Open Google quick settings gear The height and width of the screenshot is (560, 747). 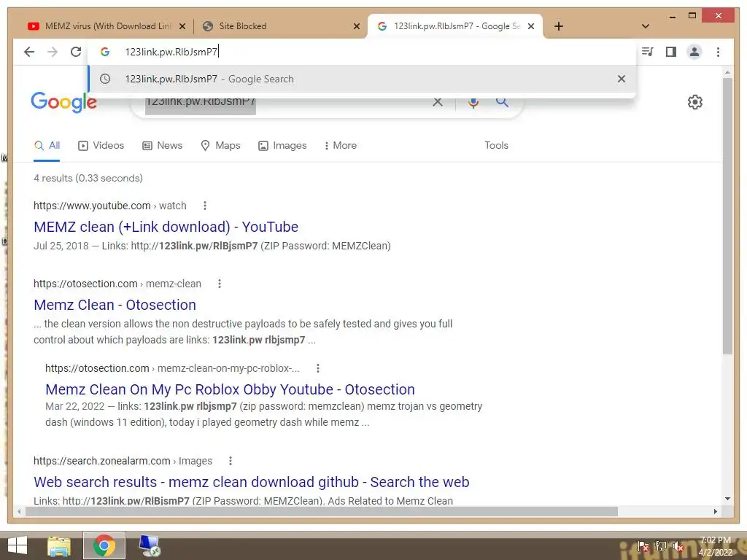[x=695, y=102]
